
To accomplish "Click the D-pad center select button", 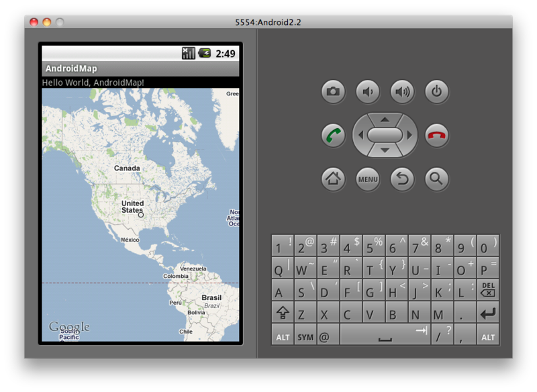I will pos(385,135).
